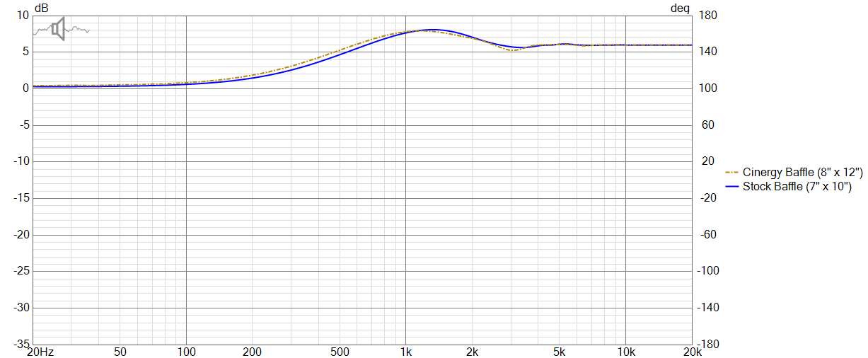The image size is (868, 358).
Task: Click the -15 dB axis label
Action: 20,197
